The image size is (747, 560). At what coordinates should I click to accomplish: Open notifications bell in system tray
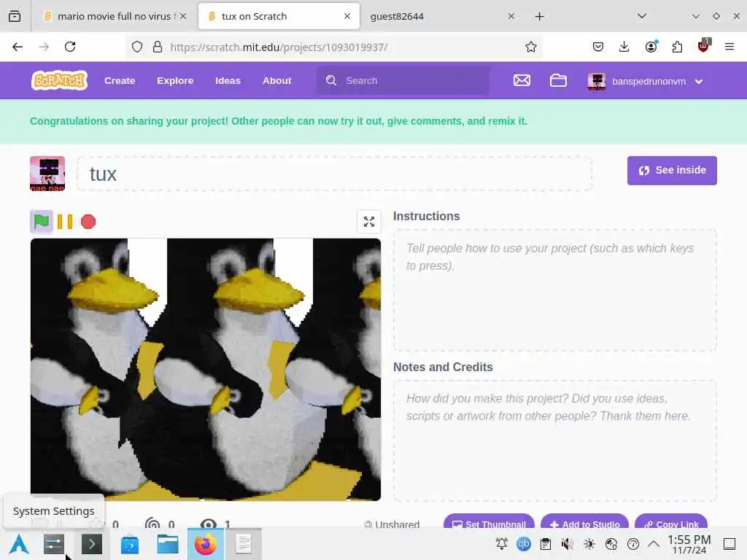pos(501,544)
